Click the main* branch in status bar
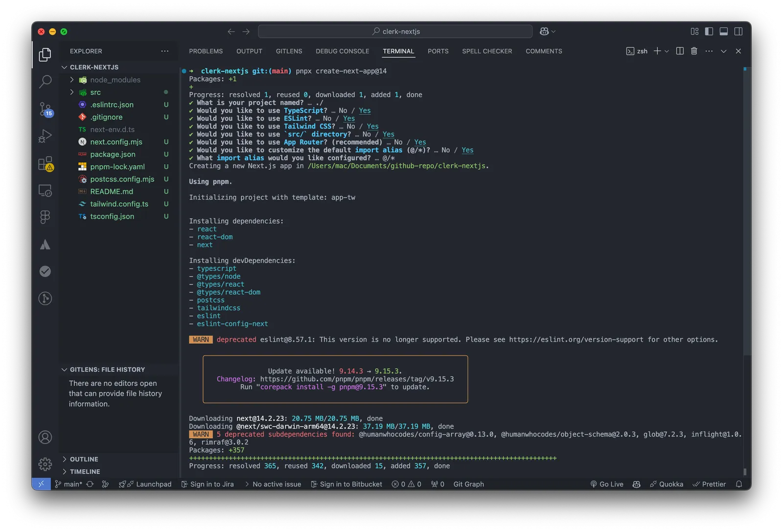This screenshot has height=532, width=783. tap(69, 484)
